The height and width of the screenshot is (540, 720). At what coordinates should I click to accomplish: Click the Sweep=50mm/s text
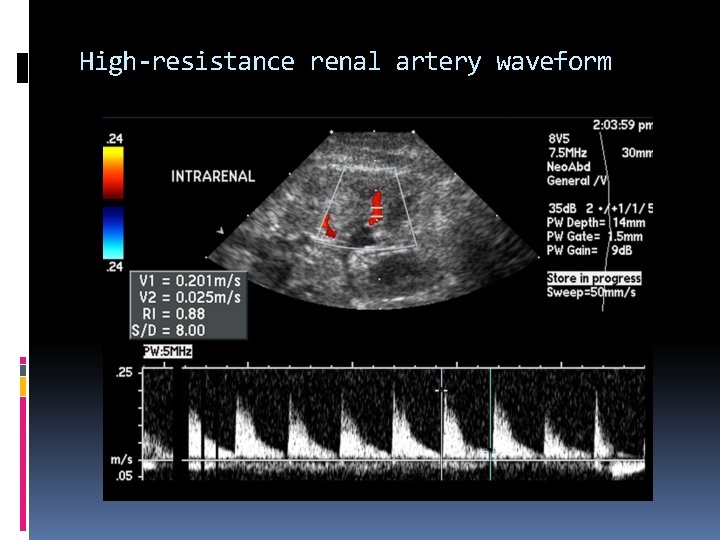tap(591, 292)
